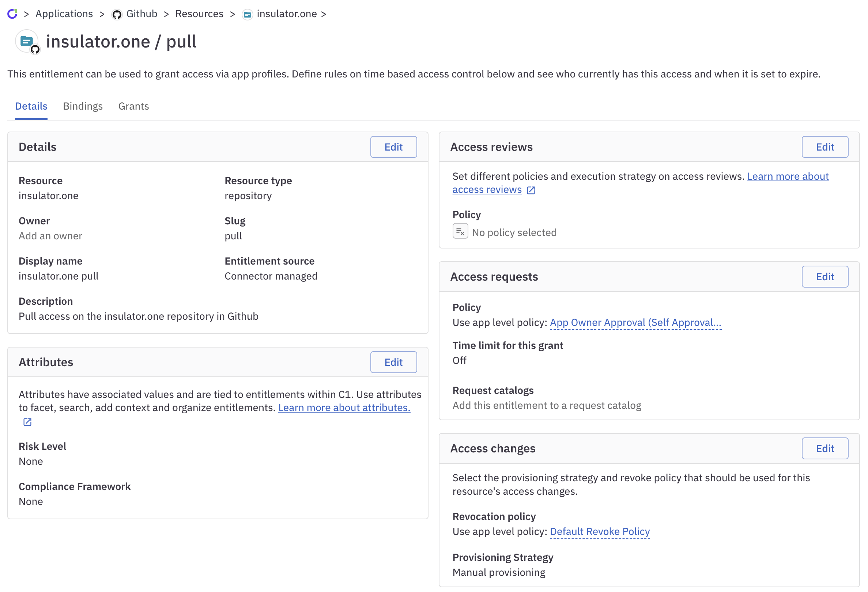Click the GitHub badge on the title icon

point(36,49)
